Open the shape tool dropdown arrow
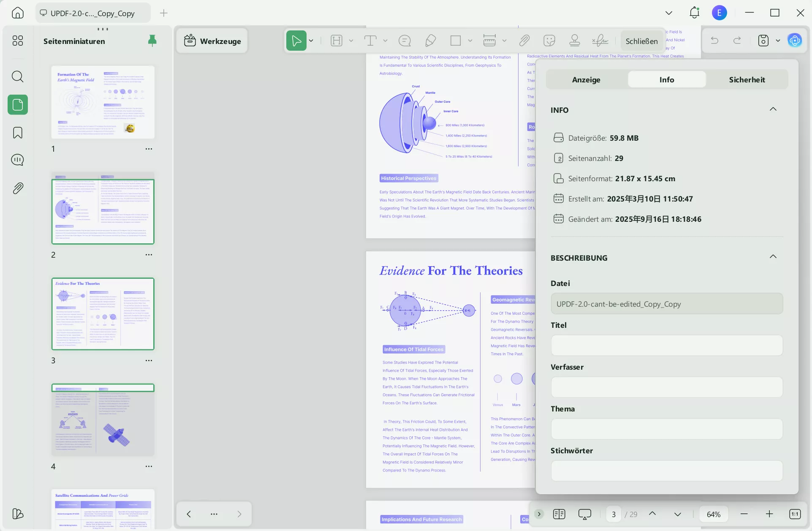This screenshot has width=812, height=531. click(x=470, y=41)
